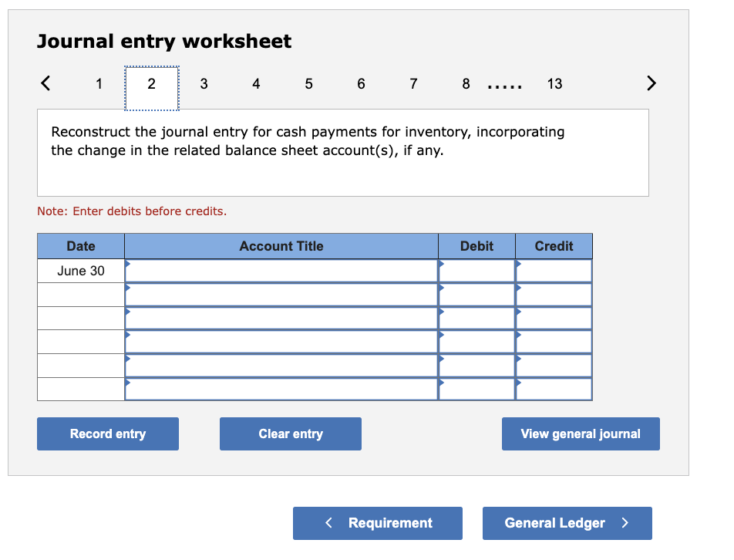This screenshot has height=560, width=734.
Task: Proceed to General Ledger page
Action: click(x=567, y=523)
